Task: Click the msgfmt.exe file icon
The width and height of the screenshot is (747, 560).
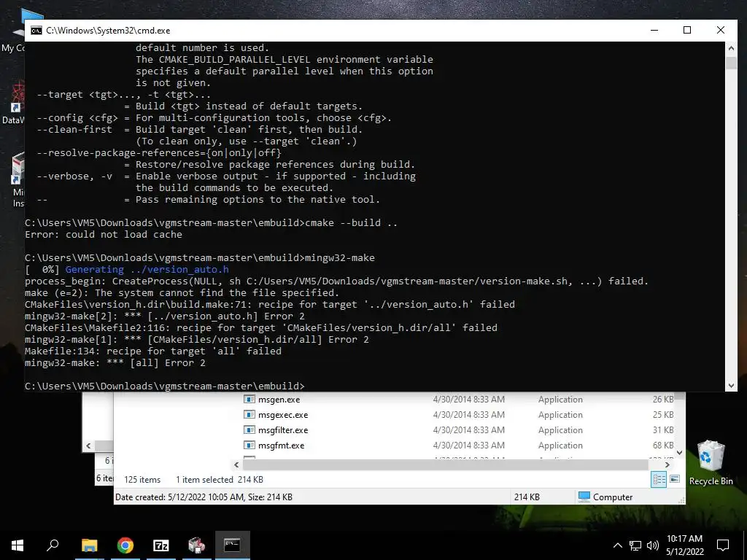Action: tap(249, 445)
